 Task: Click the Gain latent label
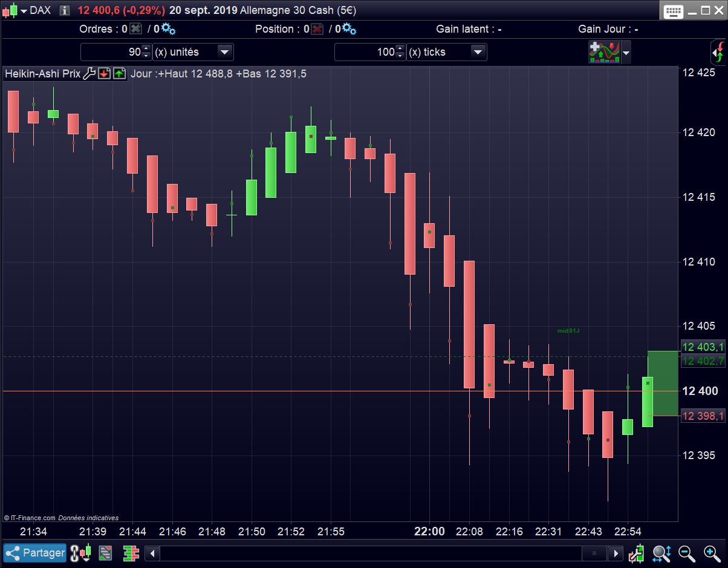(469, 29)
